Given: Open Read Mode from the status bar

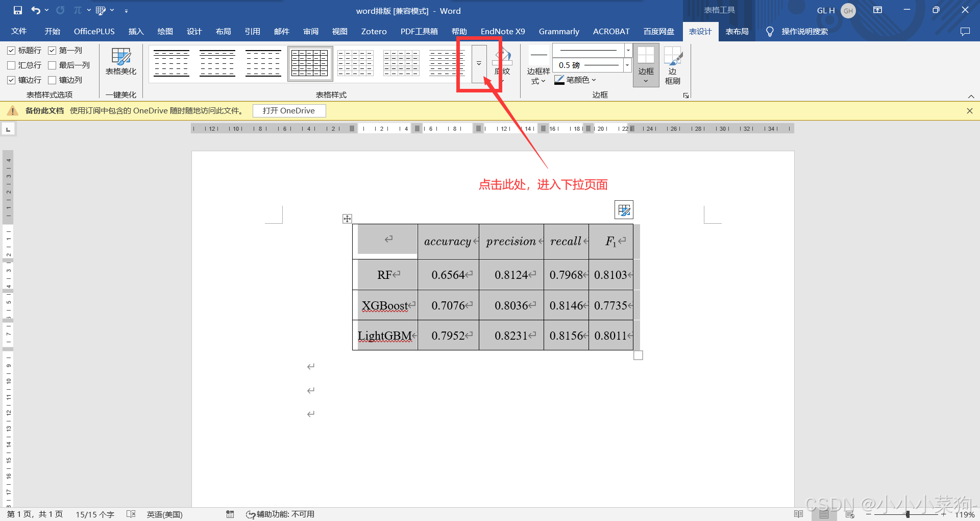Looking at the screenshot, I should [799, 514].
